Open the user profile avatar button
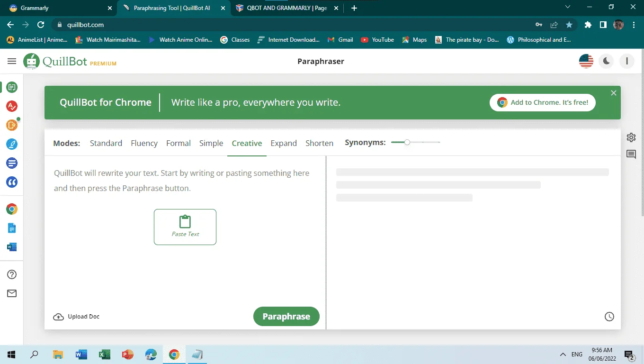The width and height of the screenshot is (644, 364). (x=627, y=61)
